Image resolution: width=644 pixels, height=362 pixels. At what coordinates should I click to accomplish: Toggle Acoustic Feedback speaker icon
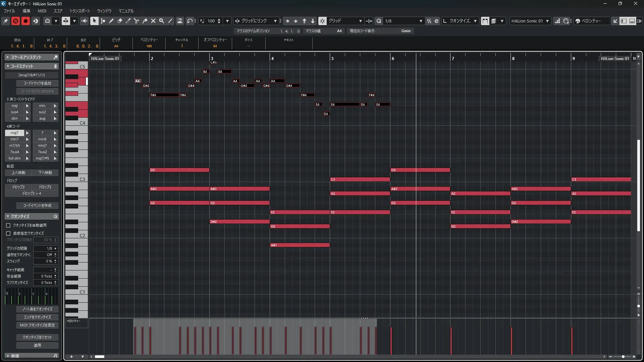[84, 21]
